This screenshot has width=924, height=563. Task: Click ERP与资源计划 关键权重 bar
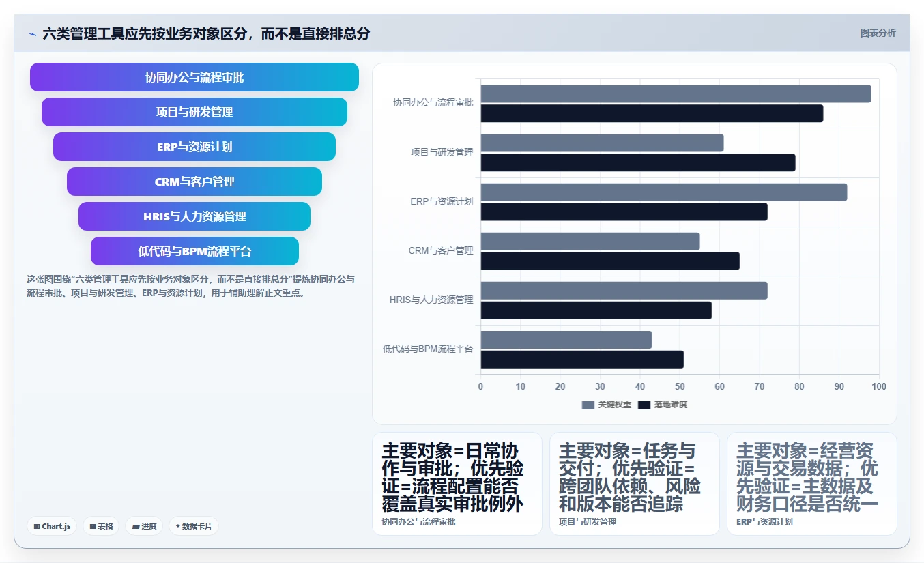click(664, 192)
